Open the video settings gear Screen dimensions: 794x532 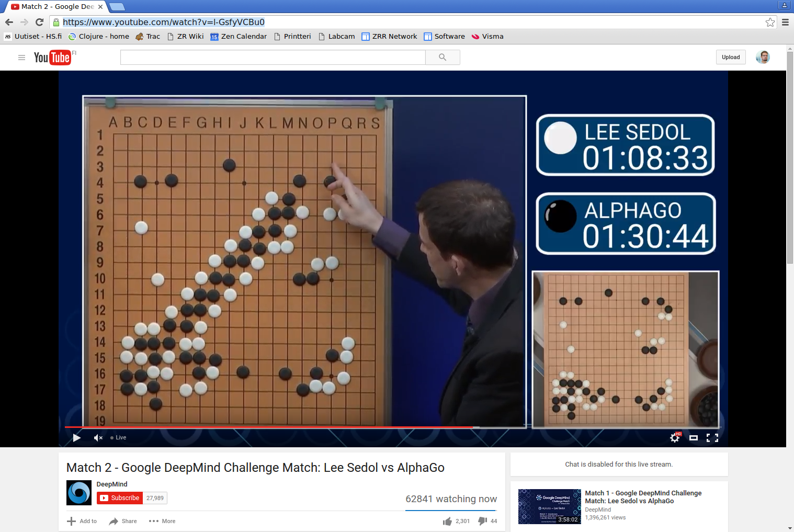pyautogui.click(x=675, y=438)
